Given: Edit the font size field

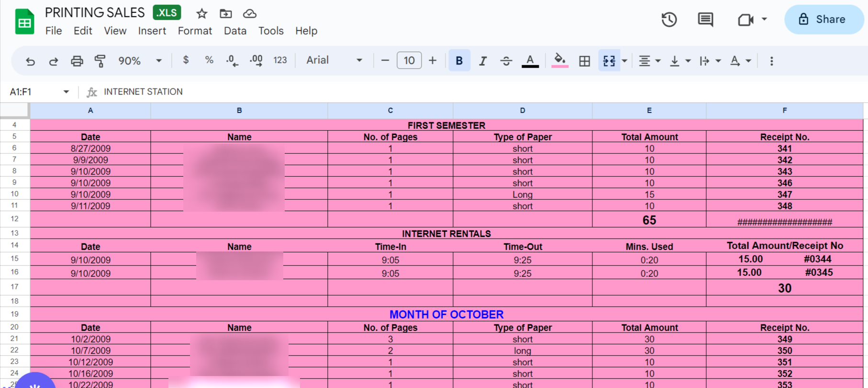Looking at the screenshot, I should pos(409,60).
